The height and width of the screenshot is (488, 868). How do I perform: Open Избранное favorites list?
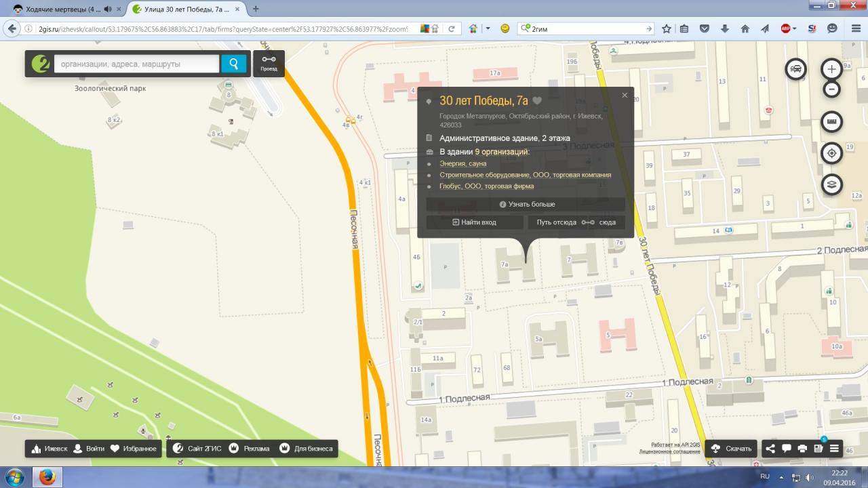(134, 449)
